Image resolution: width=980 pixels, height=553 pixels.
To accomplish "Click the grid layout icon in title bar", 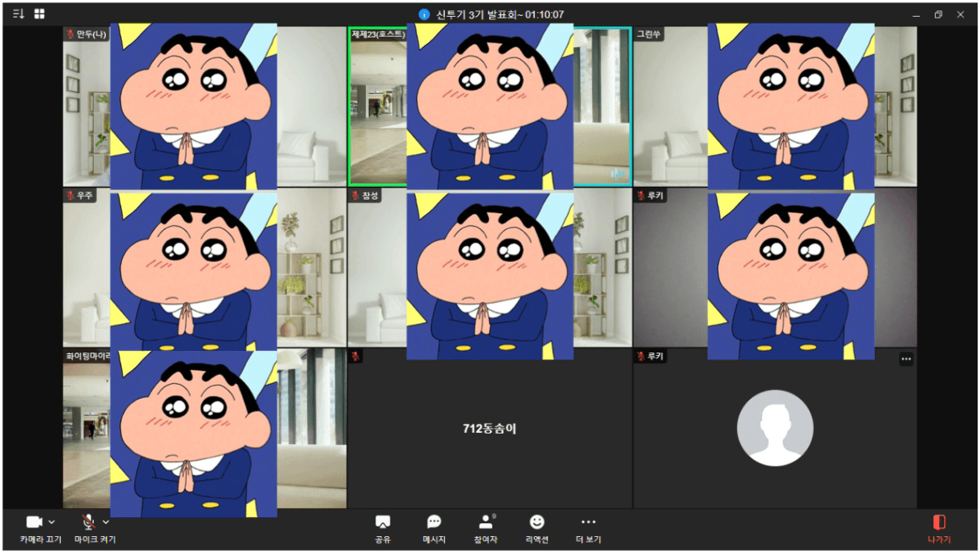I will [x=39, y=14].
